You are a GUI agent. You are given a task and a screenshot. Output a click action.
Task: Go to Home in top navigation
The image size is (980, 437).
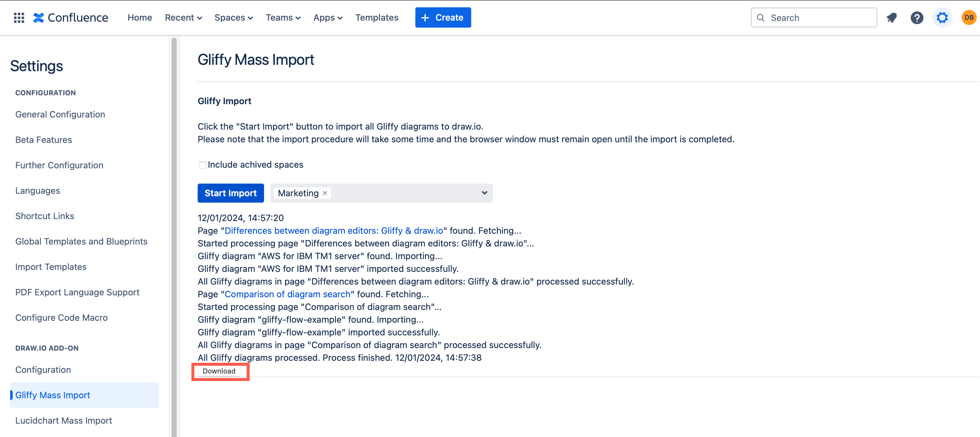click(140, 17)
